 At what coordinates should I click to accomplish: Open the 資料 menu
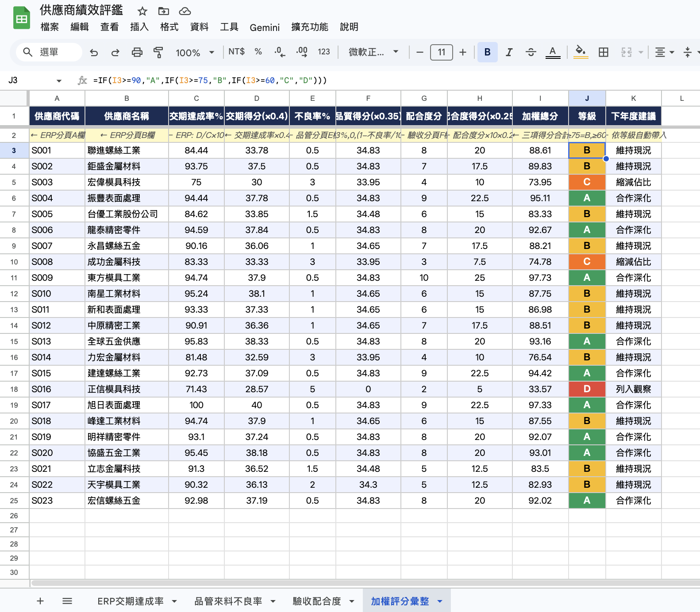[199, 27]
